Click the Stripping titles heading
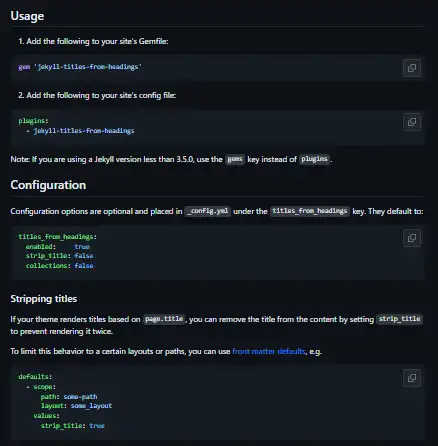 (x=44, y=299)
